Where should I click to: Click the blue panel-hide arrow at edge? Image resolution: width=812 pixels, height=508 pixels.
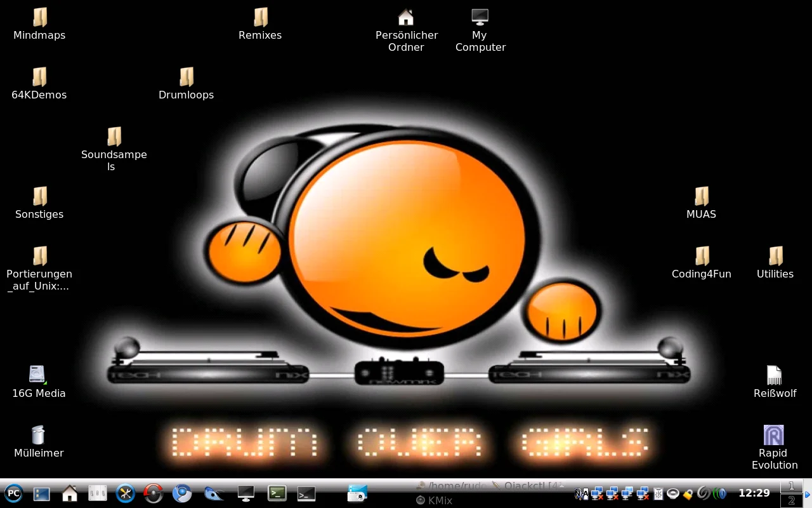[x=808, y=495]
